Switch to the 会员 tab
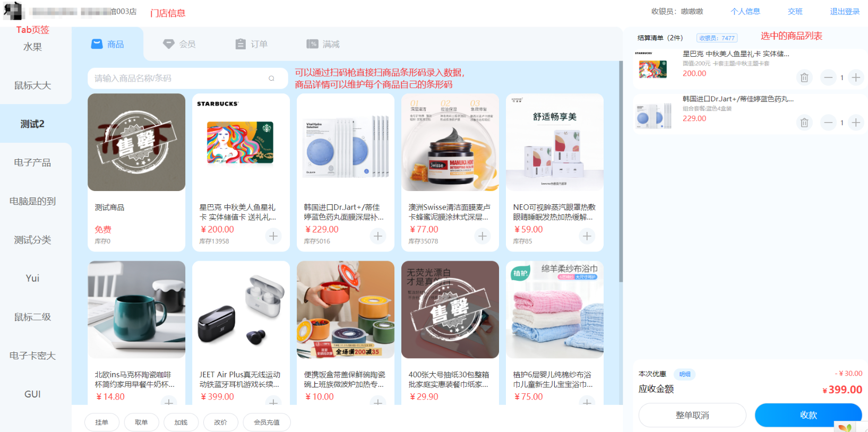 click(x=179, y=44)
